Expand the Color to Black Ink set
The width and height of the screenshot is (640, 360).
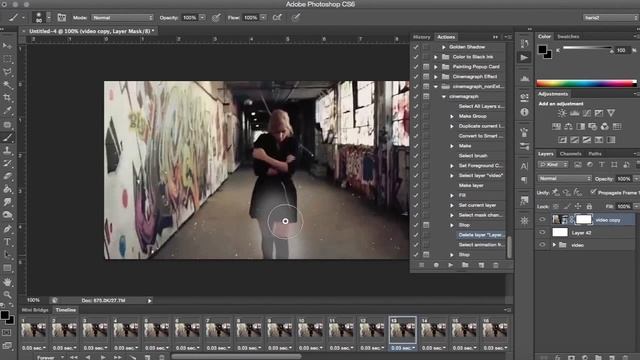436,57
